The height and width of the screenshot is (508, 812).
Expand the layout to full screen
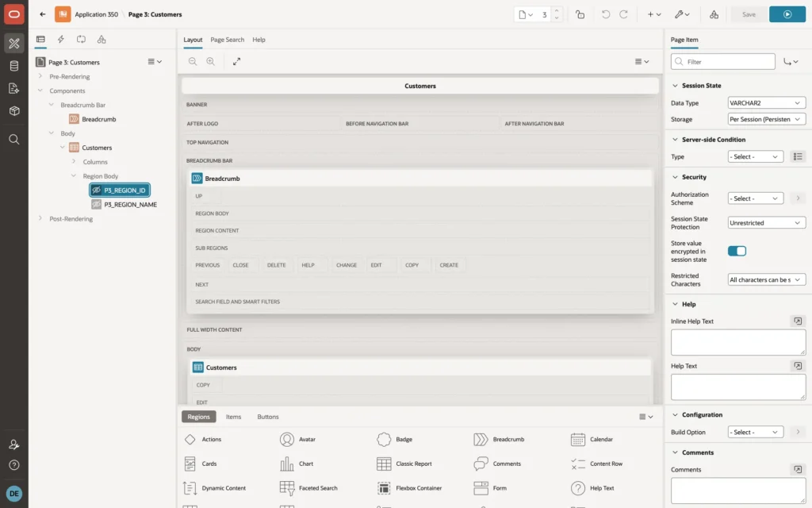click(x=236, y=61)
